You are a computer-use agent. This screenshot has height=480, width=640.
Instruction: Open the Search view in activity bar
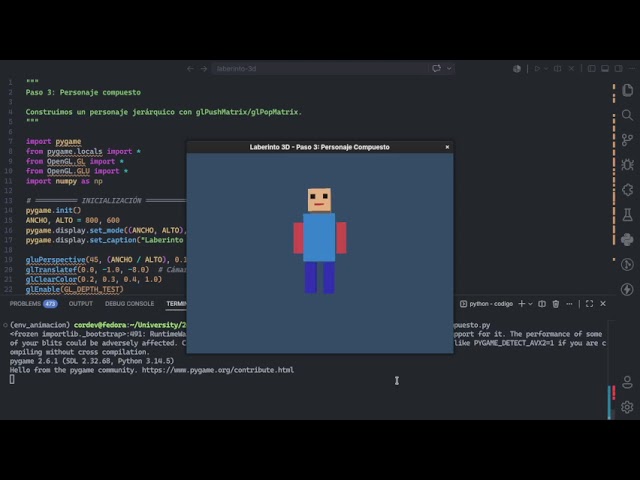627,116
